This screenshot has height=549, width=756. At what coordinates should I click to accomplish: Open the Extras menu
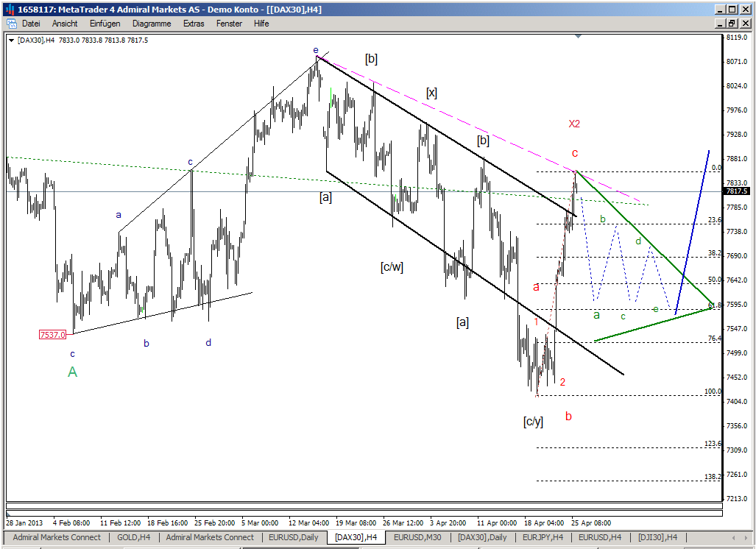(x=193, y=24)
